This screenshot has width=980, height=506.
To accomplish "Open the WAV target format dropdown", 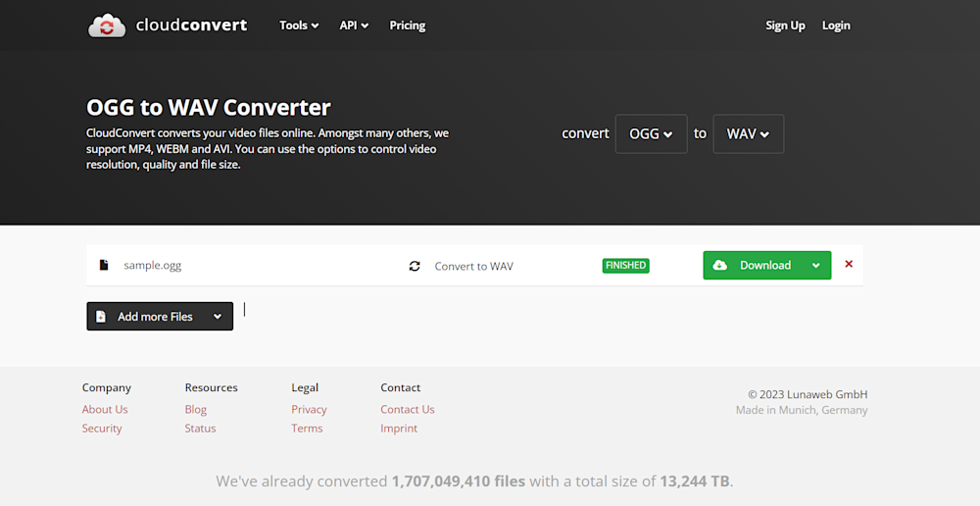I will pos(748,133).
